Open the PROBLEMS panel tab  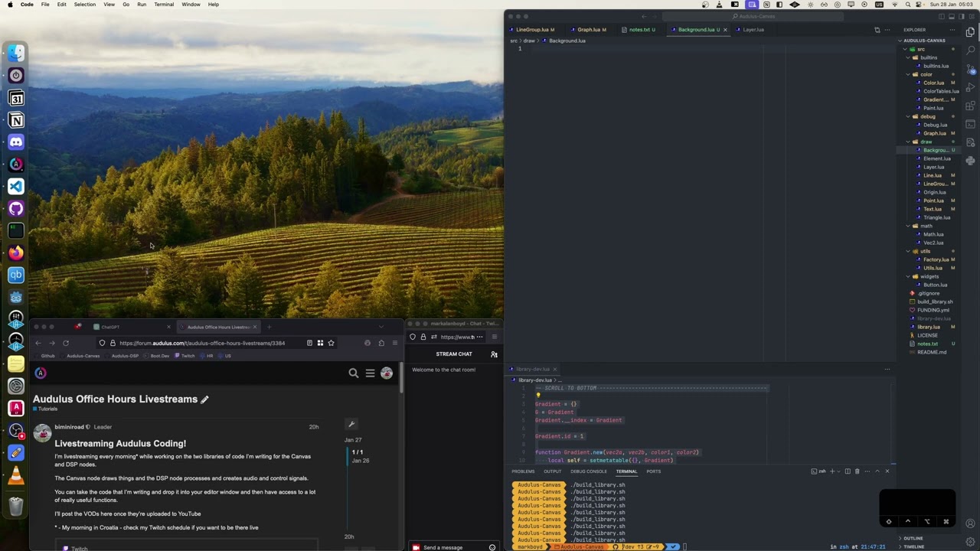[x=523, y=471]
